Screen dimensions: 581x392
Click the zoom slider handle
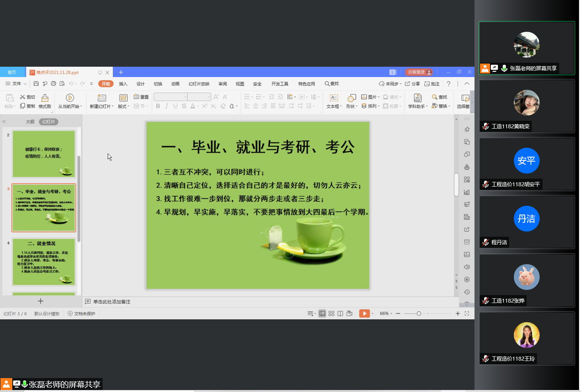coord(419,314)
